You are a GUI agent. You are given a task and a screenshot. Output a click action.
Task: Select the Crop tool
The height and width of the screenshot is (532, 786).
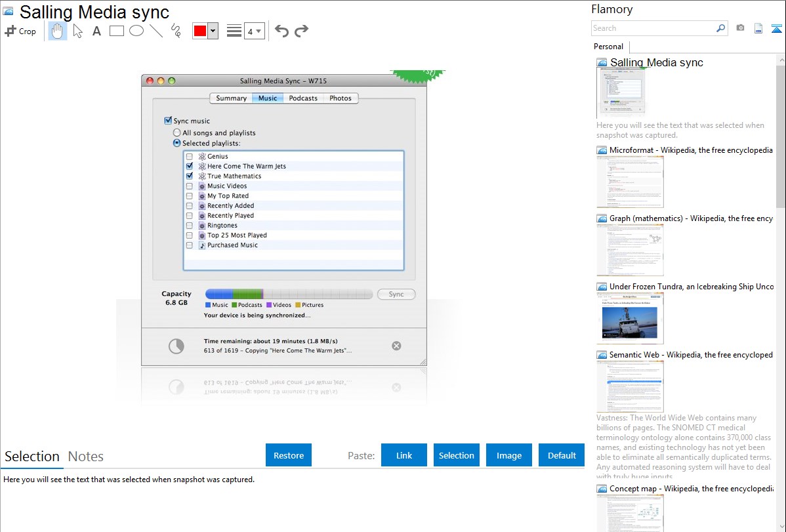click(20, 31)
